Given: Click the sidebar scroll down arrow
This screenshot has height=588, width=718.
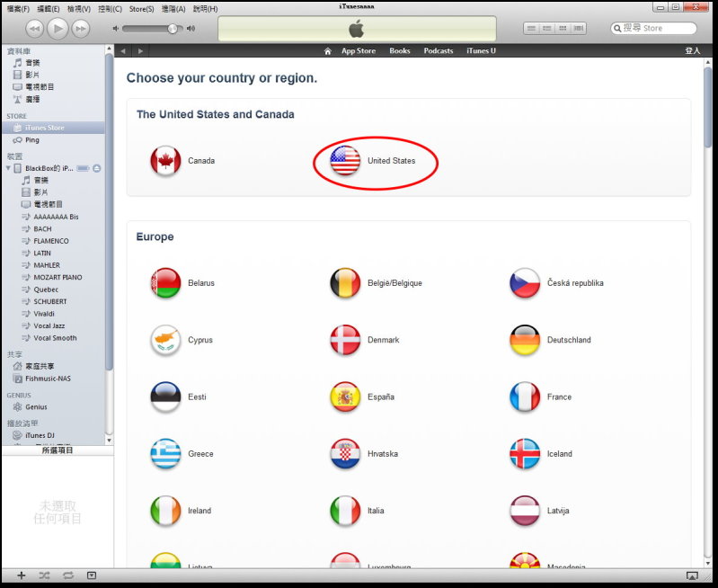Looking at the screenshot, I should tap(109, 441).
